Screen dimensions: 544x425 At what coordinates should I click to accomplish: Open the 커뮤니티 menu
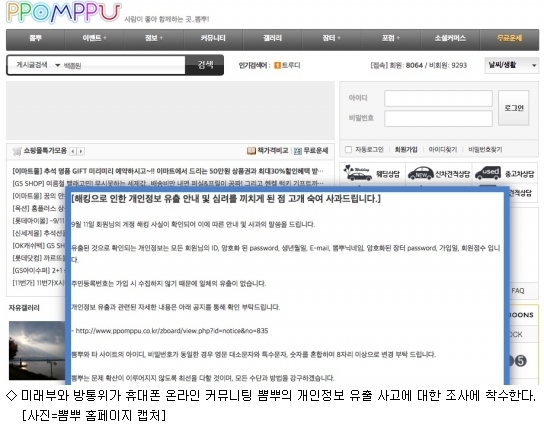click(213, 38)
